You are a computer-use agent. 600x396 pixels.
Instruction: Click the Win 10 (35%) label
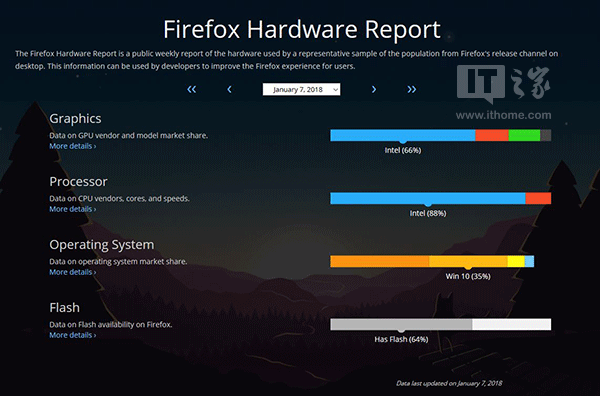(468, 276)
